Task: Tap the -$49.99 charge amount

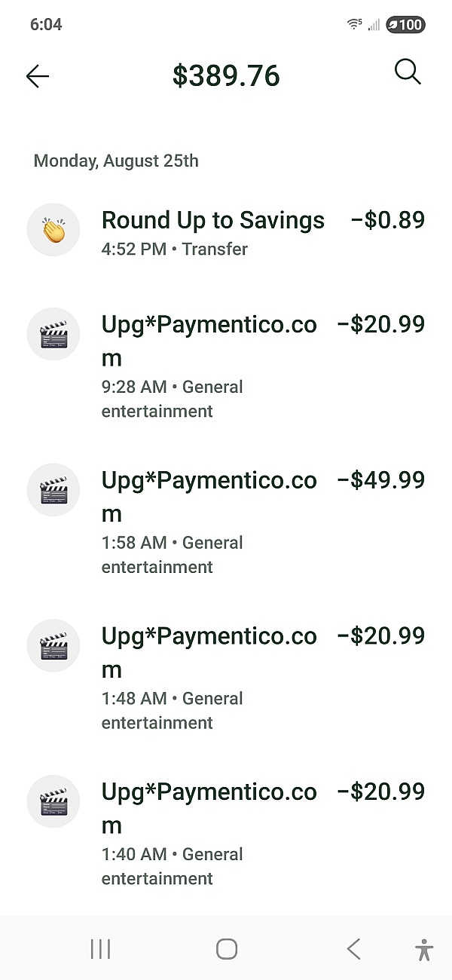Action: [381, 480]
